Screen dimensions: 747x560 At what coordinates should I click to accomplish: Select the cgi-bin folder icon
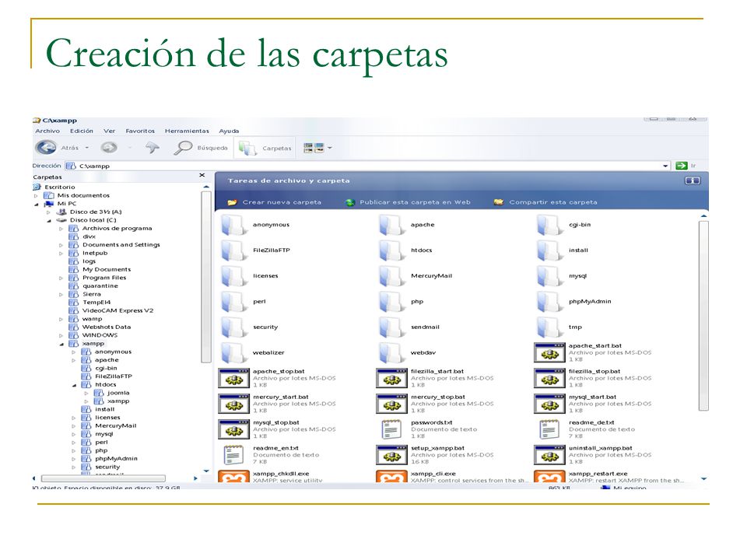click(x=549, y=225)
